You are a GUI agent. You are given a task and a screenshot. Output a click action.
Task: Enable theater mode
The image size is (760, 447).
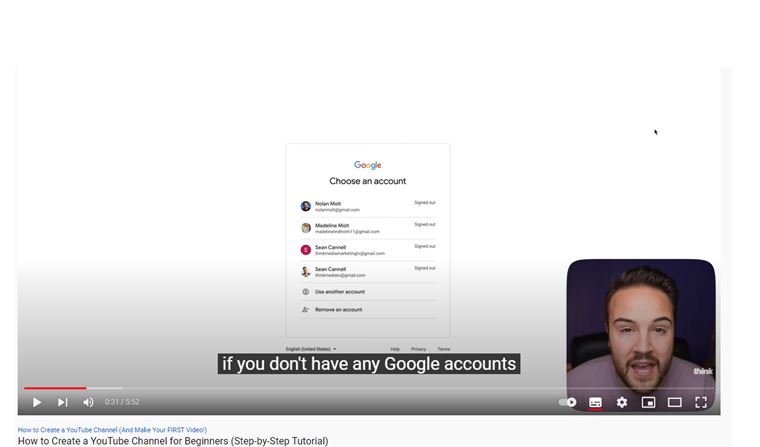coord(675,402)
